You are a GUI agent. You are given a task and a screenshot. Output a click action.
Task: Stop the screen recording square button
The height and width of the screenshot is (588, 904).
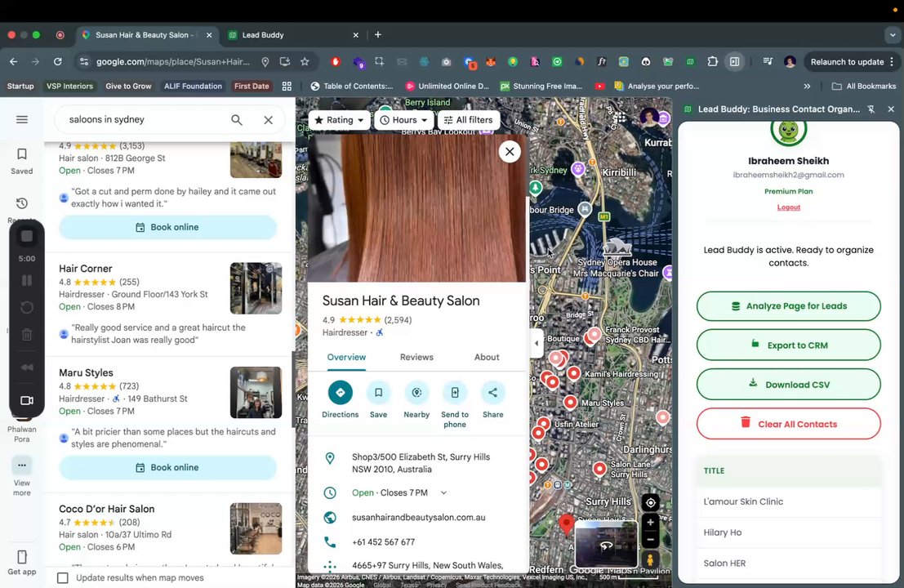coord(26,236)
